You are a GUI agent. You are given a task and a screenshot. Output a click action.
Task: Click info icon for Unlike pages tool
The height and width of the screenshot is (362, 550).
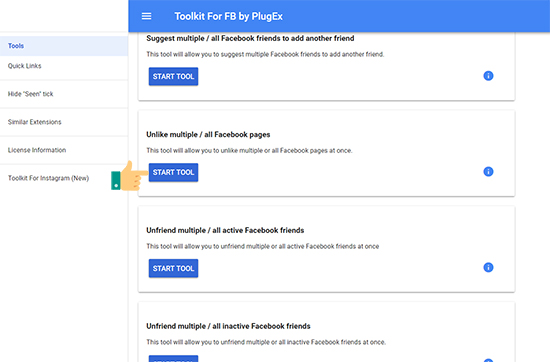pos(488,172)
